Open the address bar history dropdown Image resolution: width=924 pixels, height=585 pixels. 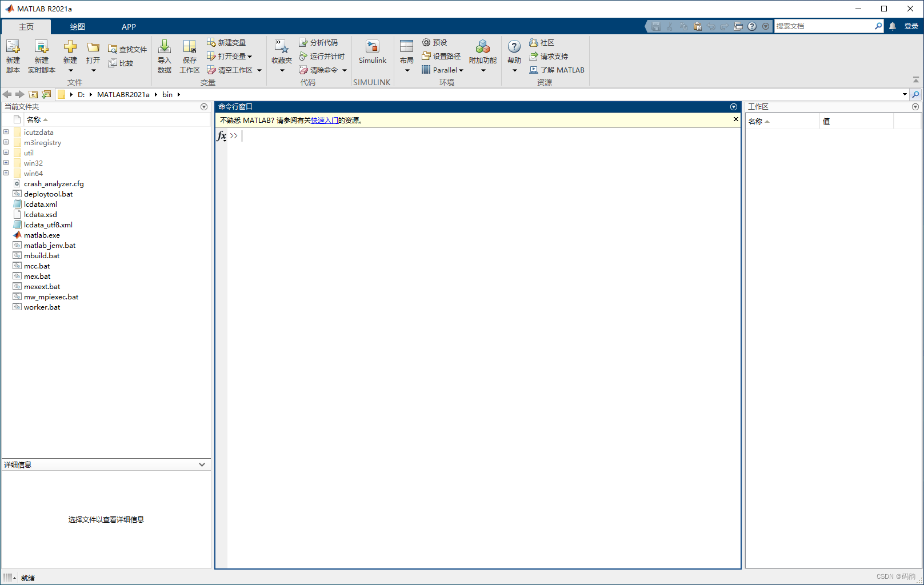tap(905, 94)
